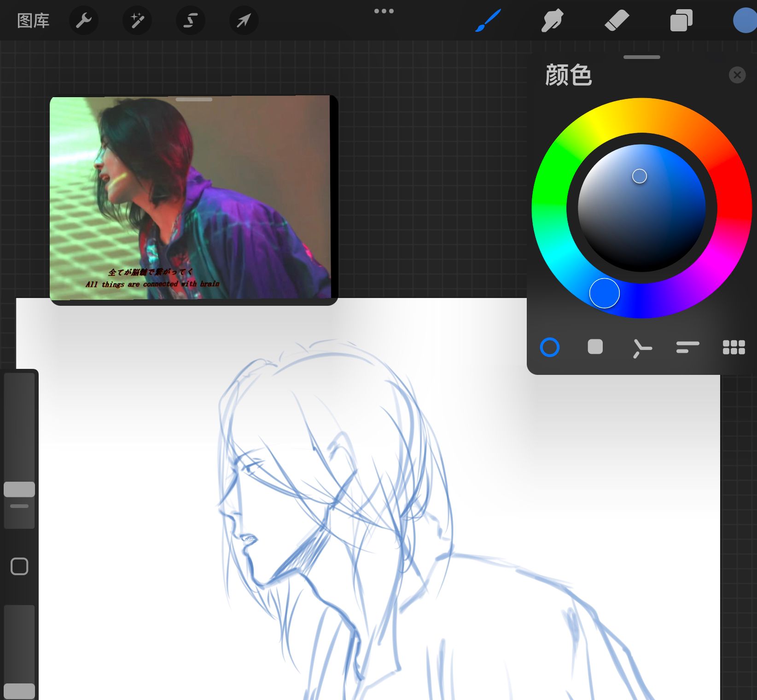Image resolution: width=757 pixels, height=700 pixels.
Task: Click the three-dot menu at top
Action: 384,11
